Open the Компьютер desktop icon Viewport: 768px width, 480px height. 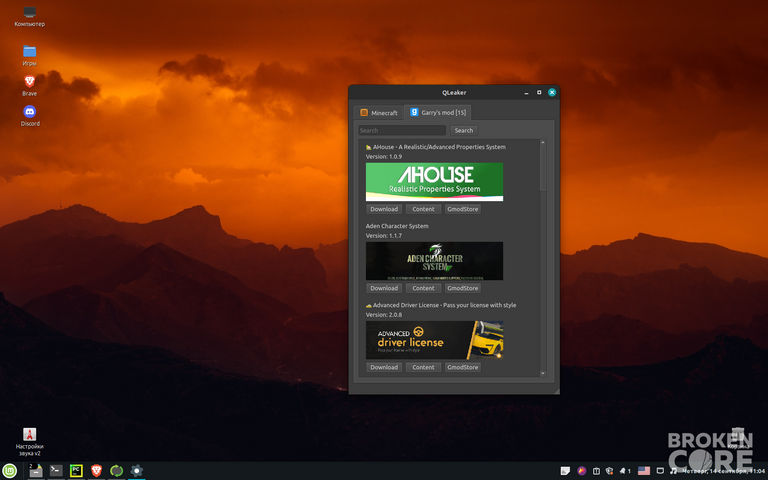point(29,16)
